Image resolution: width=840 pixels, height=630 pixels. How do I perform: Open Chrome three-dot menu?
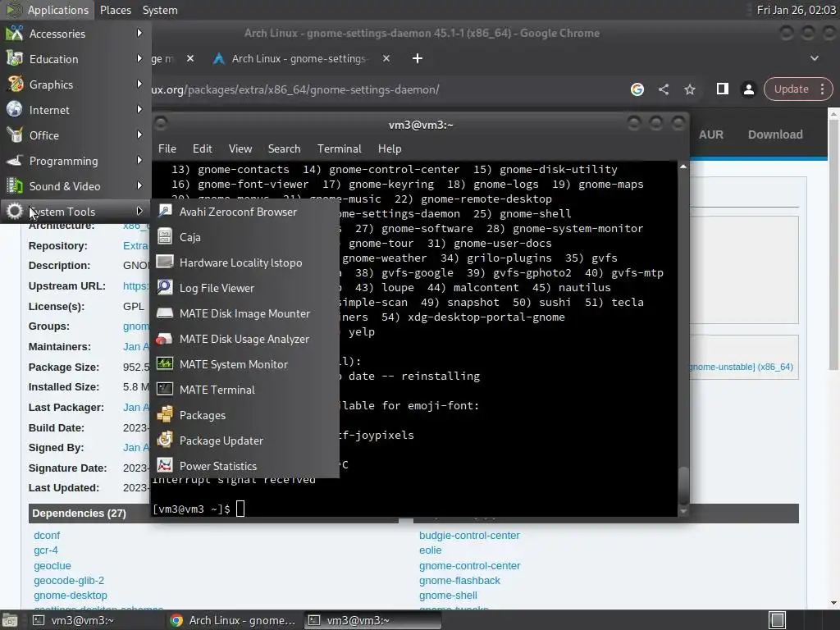(x=822, y=89)
